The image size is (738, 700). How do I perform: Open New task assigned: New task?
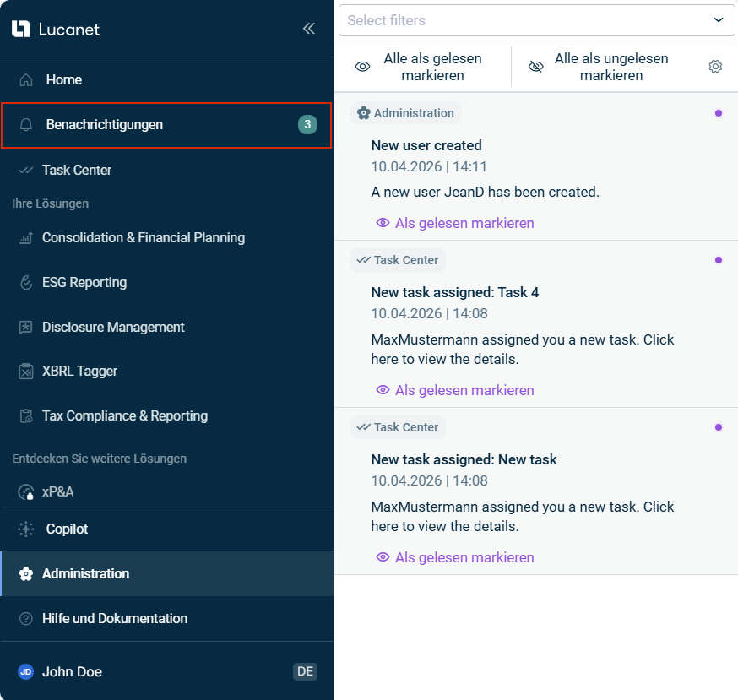[x=464, y=459]
